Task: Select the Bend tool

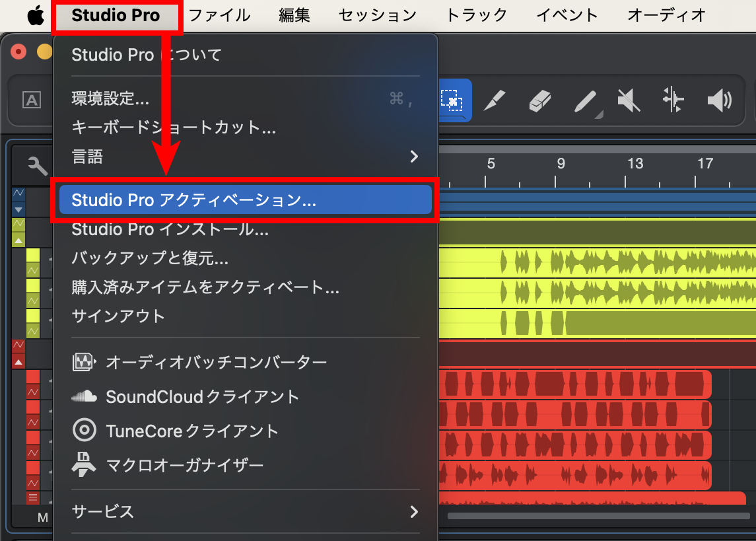Action: point(673,100)
